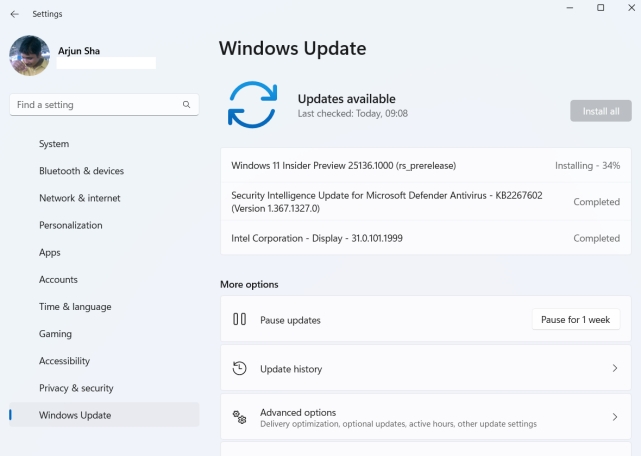
Task: Click the Update history clock icon
Action: point(240,368)
